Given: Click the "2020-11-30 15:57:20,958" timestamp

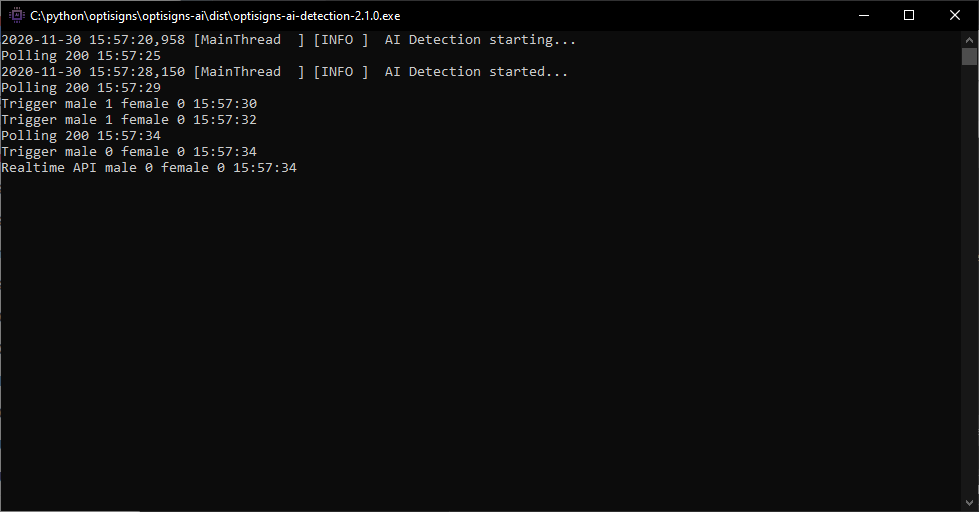Looking at the screenshot, I should point(93,40).
